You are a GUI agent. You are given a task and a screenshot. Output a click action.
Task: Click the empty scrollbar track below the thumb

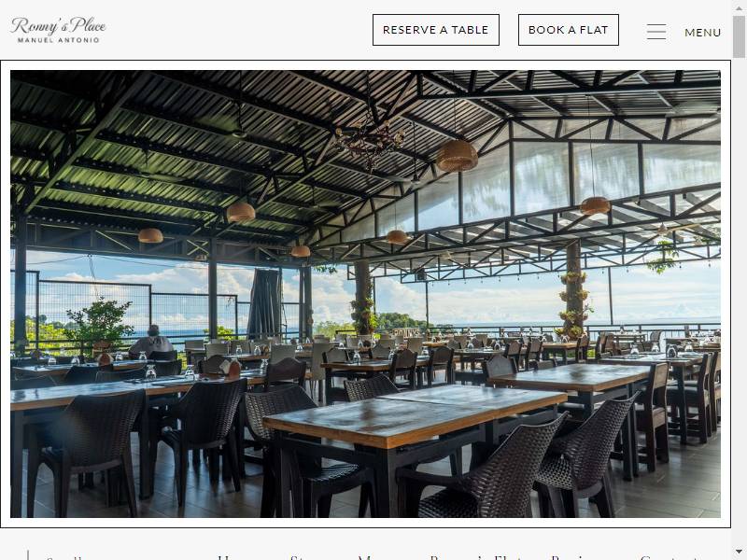(x=739, y=300)
